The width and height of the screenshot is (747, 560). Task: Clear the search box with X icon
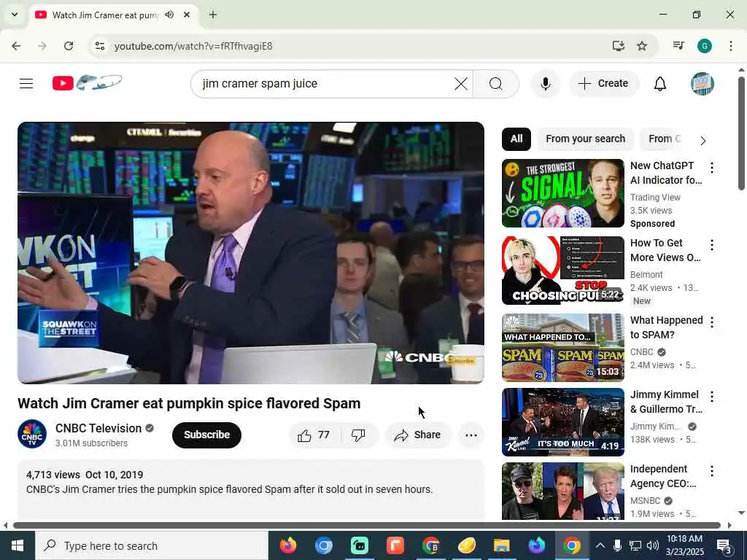pos(461,84)
